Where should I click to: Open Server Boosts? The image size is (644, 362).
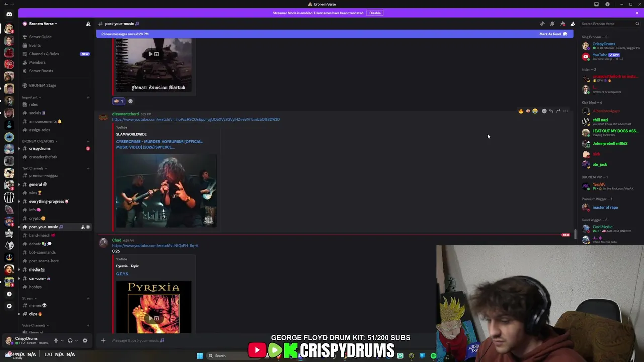[x=41, y=71]
